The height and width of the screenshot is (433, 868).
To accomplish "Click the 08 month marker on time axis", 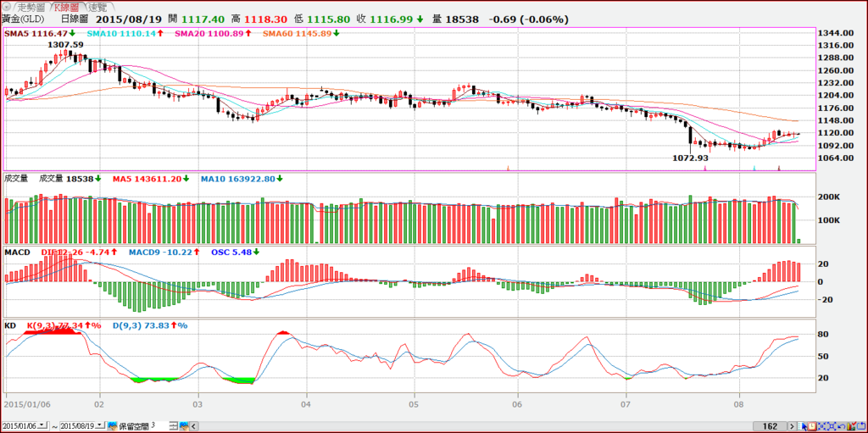I will tap(739, 403).
